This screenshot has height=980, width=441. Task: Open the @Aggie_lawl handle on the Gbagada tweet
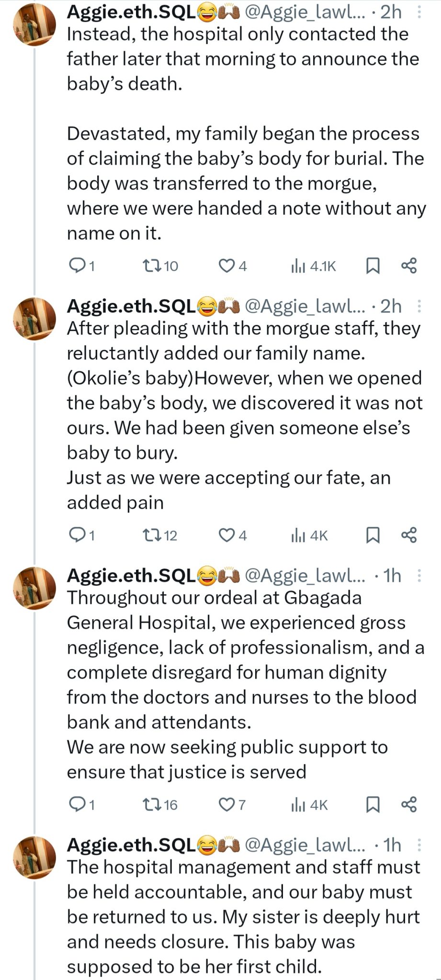pos(305,576)
